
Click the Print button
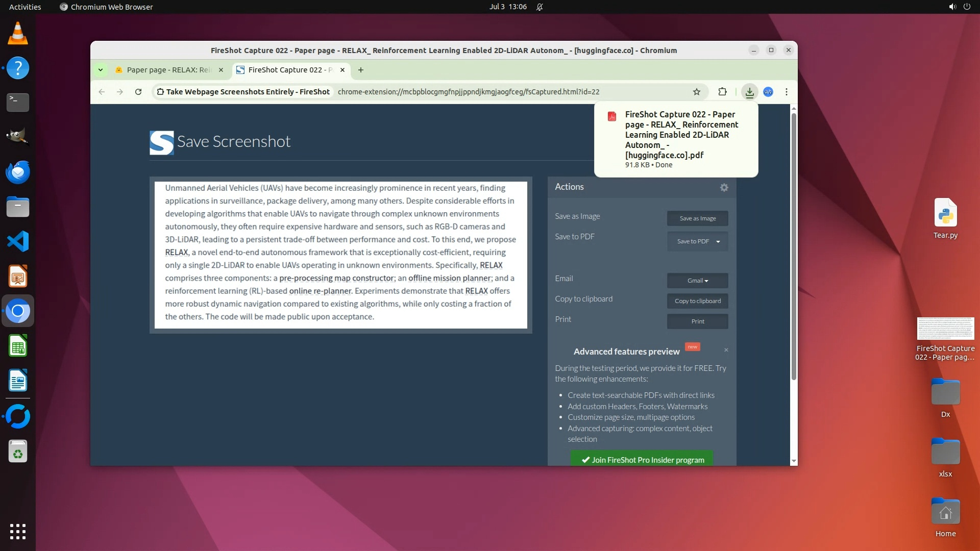(697, 321)
